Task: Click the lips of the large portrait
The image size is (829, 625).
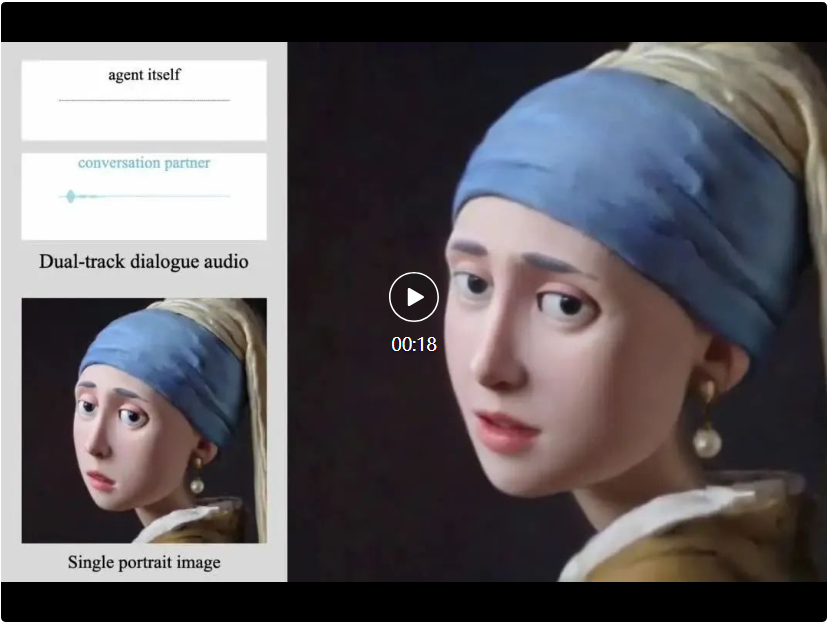Action: (x=506, y=430)
